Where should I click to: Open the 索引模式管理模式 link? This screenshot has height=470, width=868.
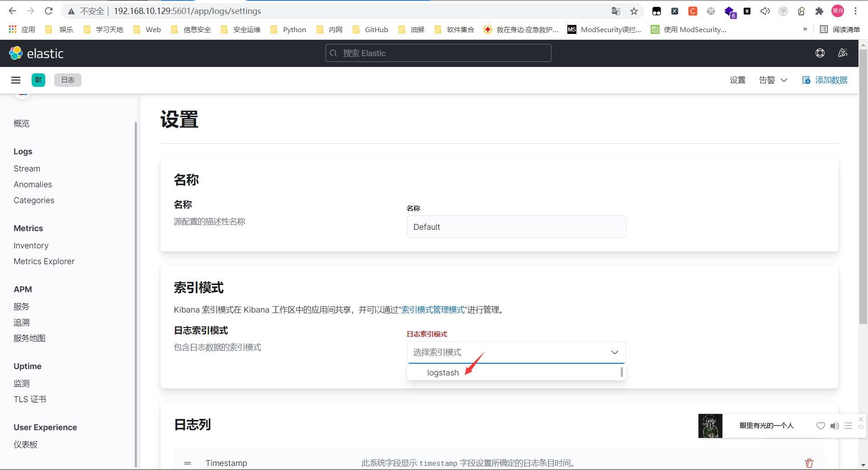(x=433, y=310)
